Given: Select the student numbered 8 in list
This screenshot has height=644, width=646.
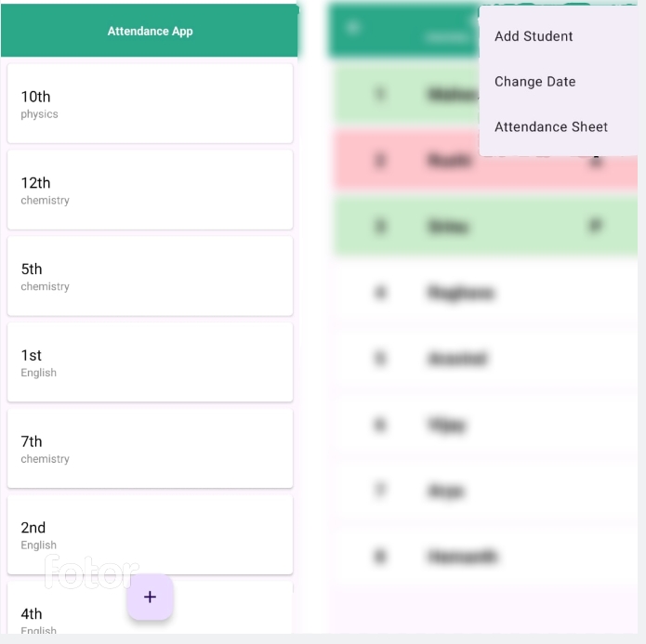Looking at the screenshot, I should 485,557.
